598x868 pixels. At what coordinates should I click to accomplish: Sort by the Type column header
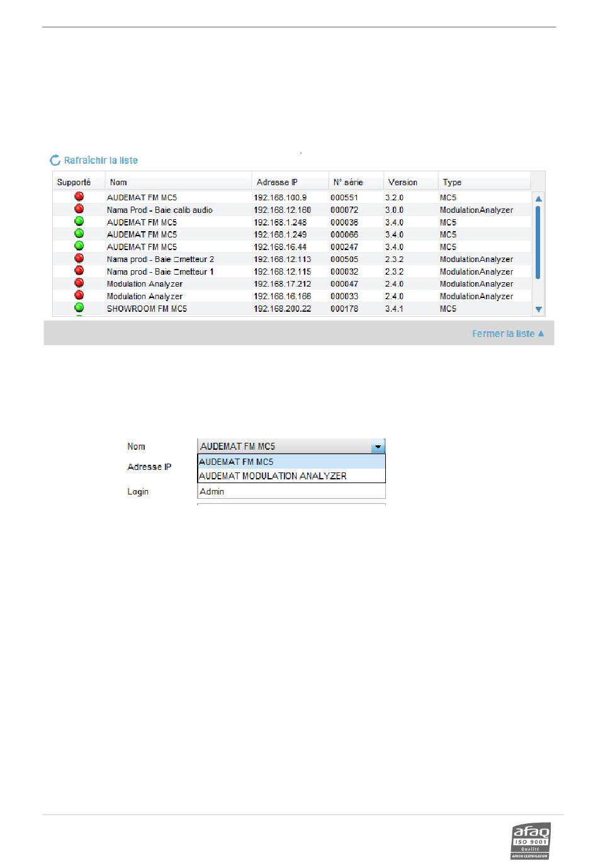tap(485, 182)
